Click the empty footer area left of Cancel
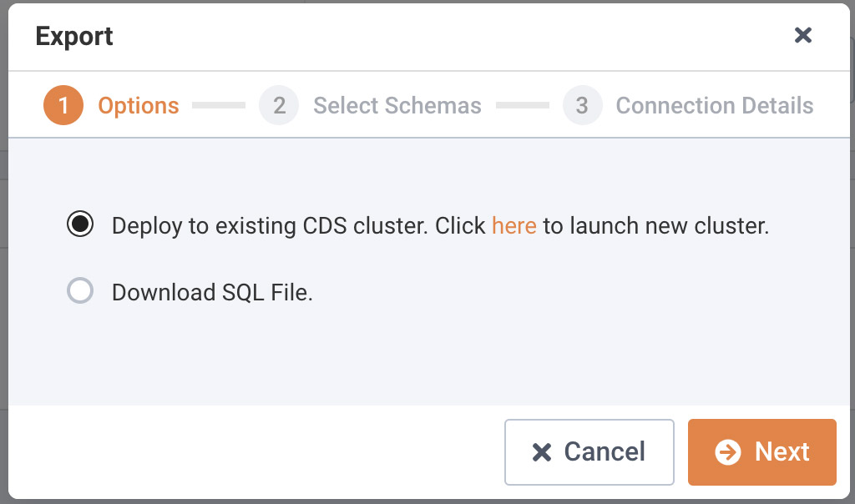The image size is (855, 504). click(x=250, y=452)
